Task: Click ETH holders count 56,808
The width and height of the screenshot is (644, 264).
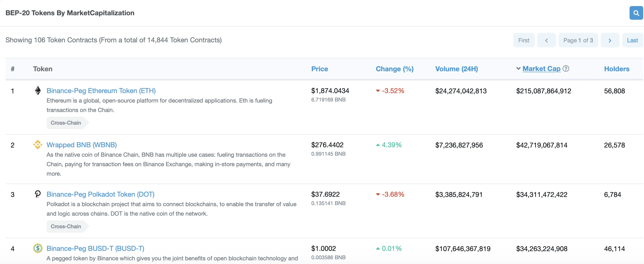Action: [x=614, y=91]
